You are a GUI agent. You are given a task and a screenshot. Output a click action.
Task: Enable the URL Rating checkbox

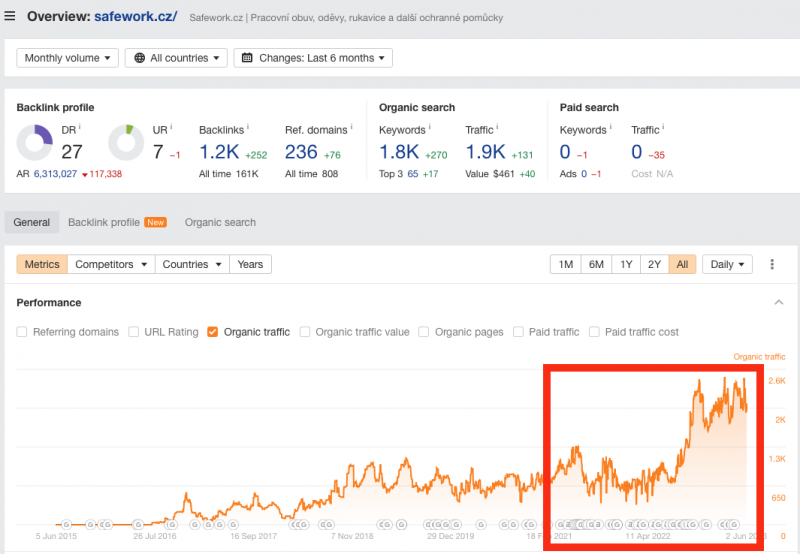(x=133, y=332)
